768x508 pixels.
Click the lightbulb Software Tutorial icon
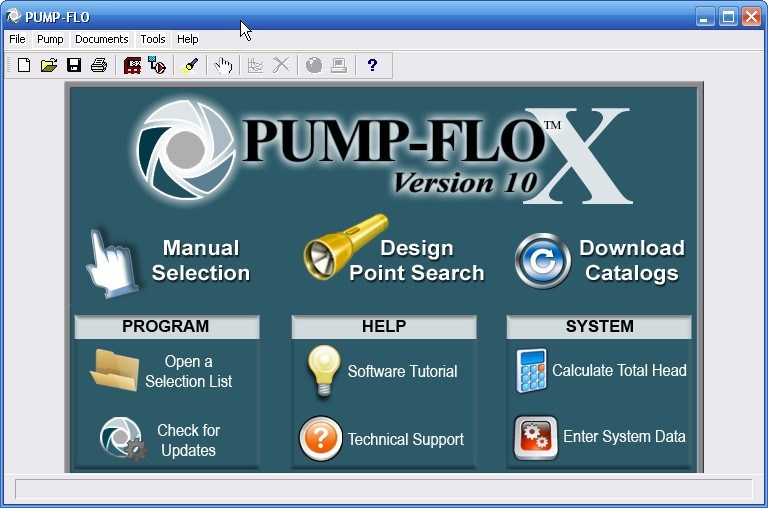click(324, 370)
